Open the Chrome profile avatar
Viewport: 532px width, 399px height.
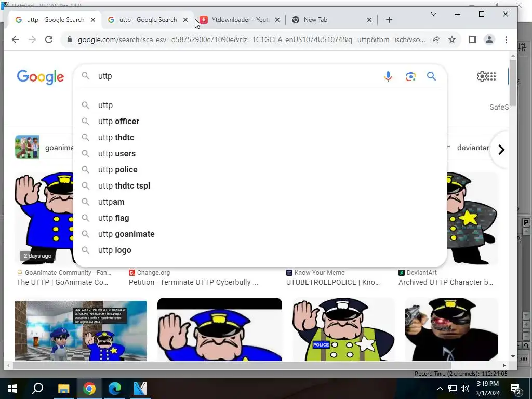tap(489, 39)
